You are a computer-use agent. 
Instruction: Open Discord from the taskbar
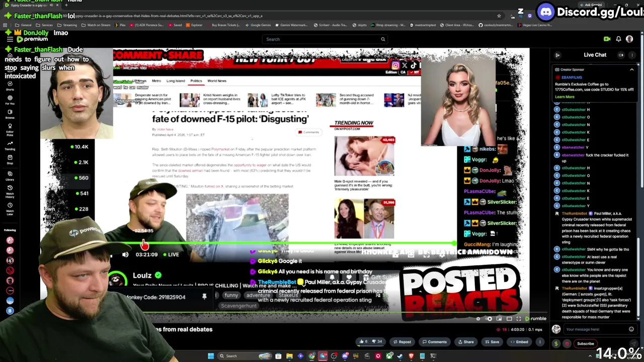(x=345, y=356)
